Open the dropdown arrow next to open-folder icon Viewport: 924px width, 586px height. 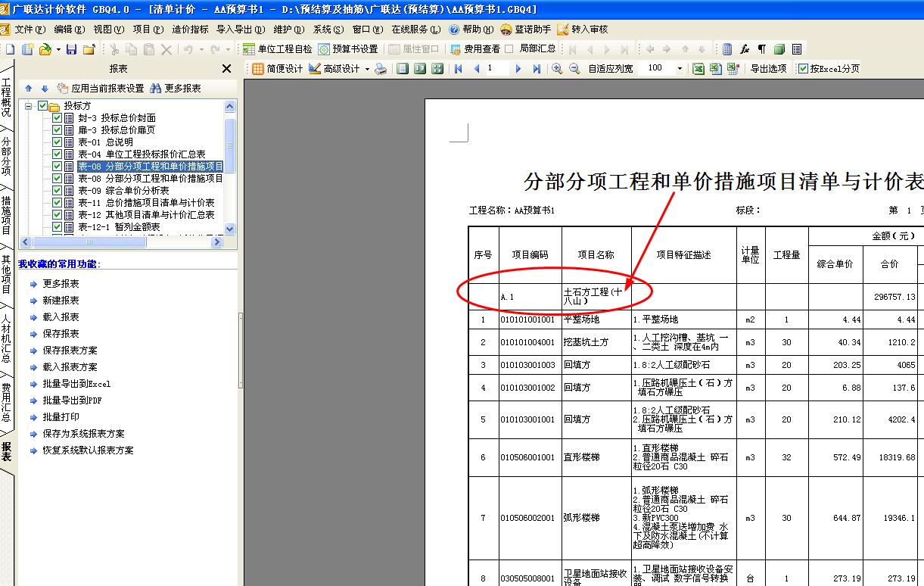click(x=58, y=50)
